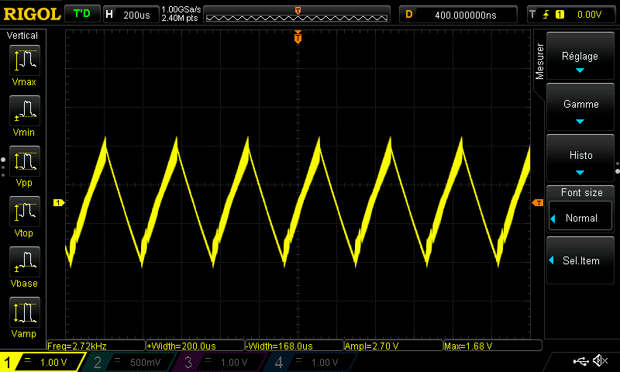Choose the Vamp measurement icon
This screenshot has height=372, width=620.
25,312
